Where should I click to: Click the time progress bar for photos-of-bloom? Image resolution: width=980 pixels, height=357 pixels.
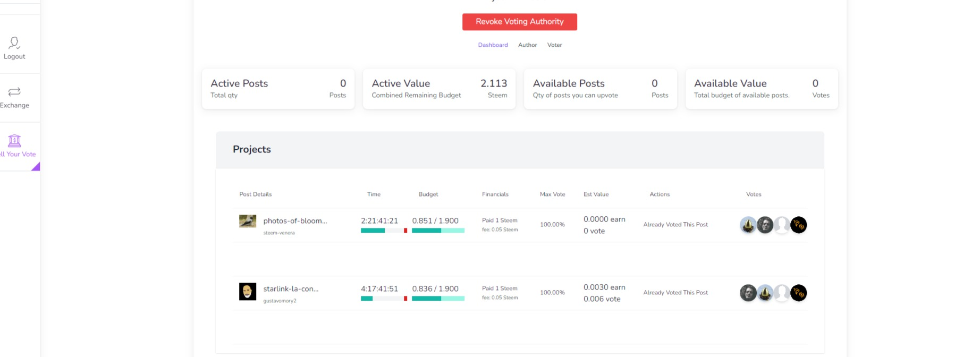click(384, 231)
